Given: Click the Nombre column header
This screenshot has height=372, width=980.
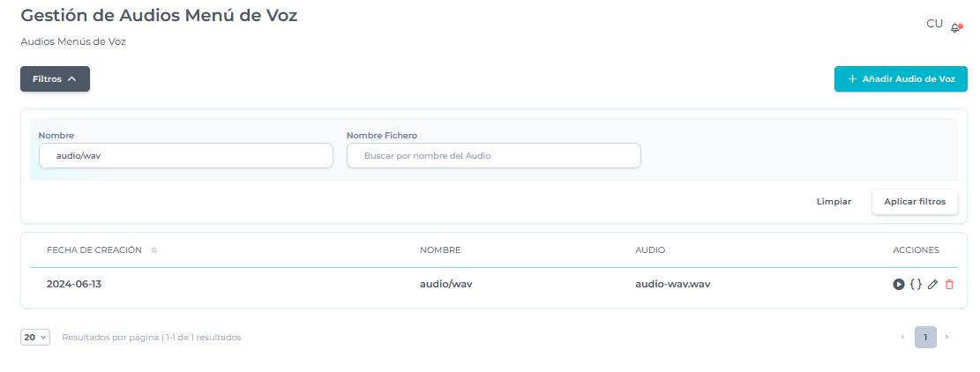Looking at the screenshot, I should (439, 250).
